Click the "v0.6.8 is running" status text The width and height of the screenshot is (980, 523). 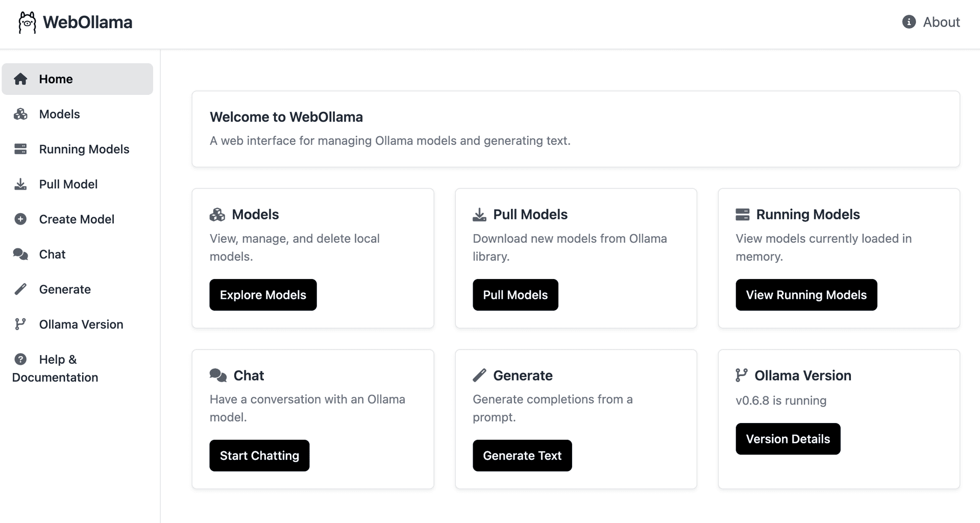[x=781, y=401]
